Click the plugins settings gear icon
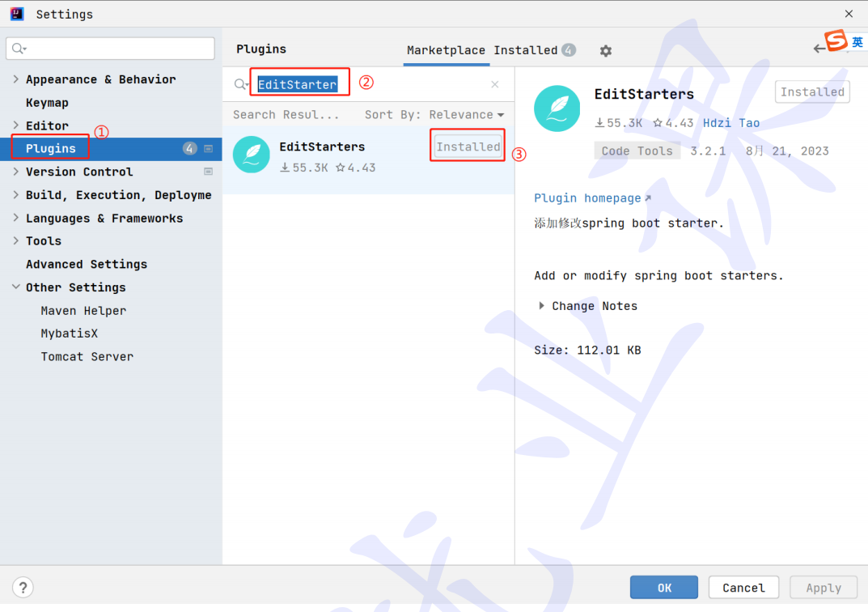868x612 pixels. tap(606, 51)
